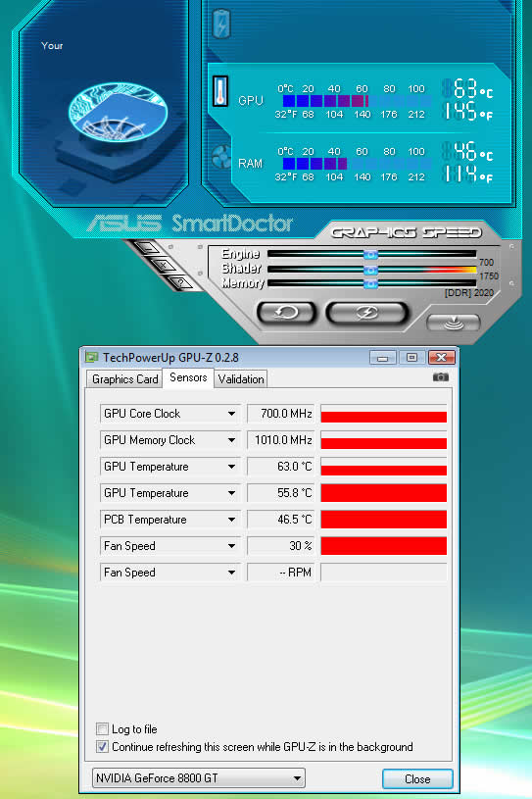Expand the GPU Core Clock sensor dropdown

[231, 414]
